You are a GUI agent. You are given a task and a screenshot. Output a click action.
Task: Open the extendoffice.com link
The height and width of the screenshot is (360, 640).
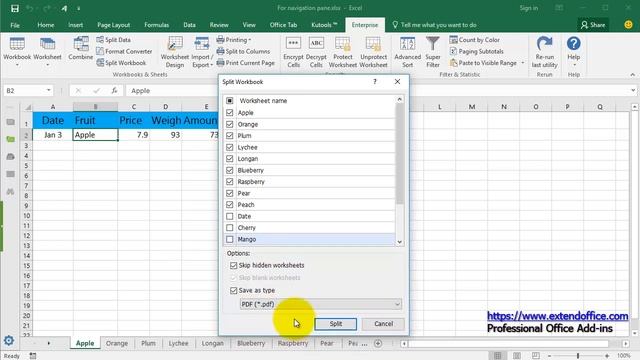tap(558, 316)
